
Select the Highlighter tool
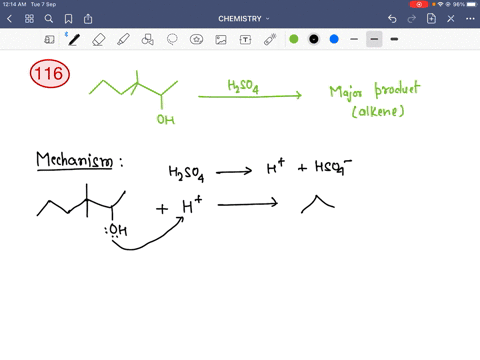(123, 40)
